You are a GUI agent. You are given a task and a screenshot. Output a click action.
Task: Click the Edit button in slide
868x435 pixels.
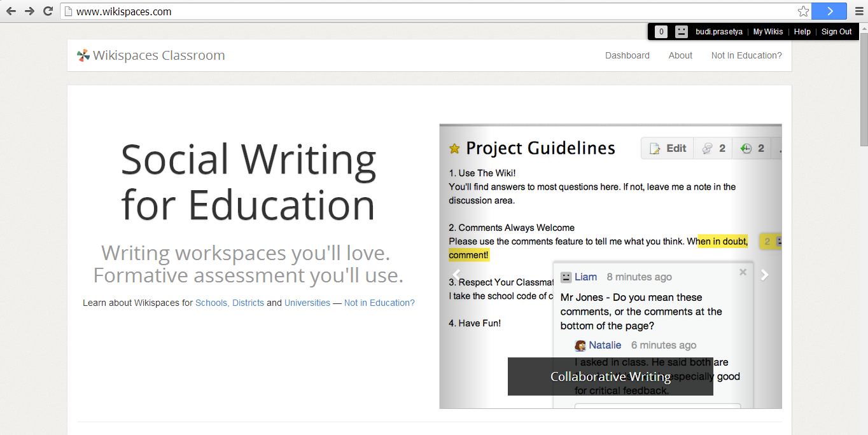[668, 148]
